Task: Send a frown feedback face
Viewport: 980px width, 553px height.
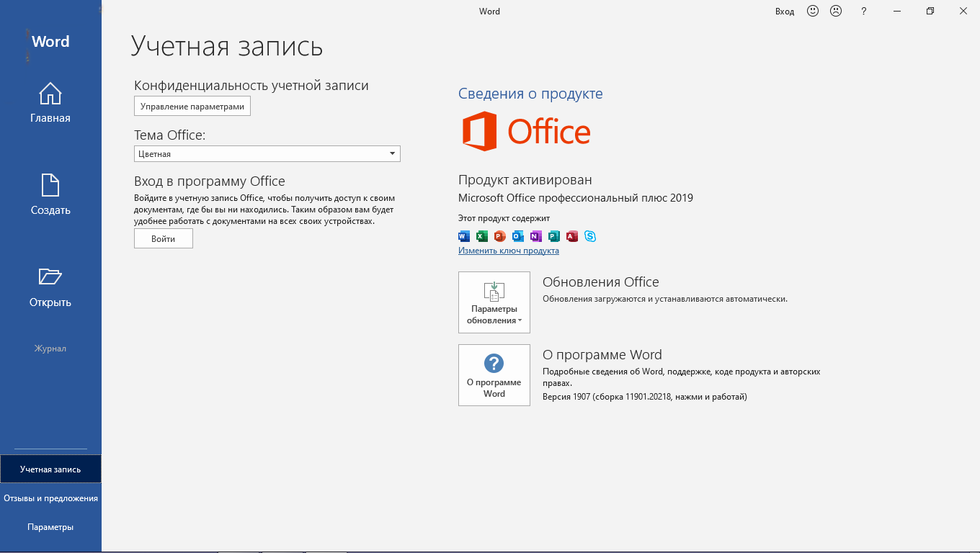Action: [836, 11]
